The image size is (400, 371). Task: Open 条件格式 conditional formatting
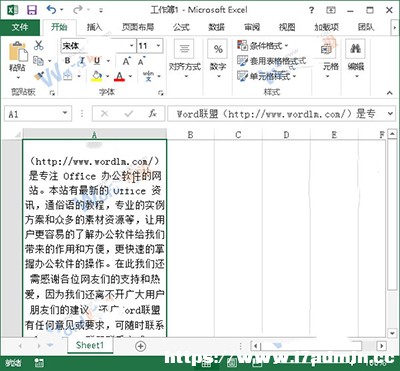[263, 45]
